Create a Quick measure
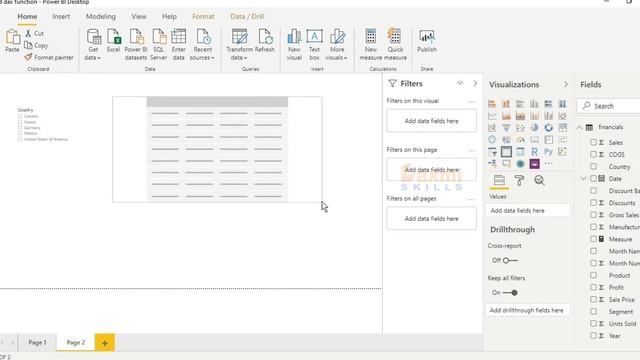The height and width of the screenshot is (360, 640). pyautogui.click(x=395, y=45)
